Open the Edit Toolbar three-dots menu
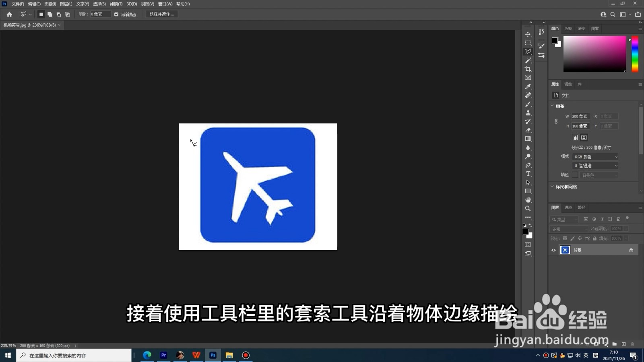Screen dimensions: 644x362 click(x=528, y=217)
